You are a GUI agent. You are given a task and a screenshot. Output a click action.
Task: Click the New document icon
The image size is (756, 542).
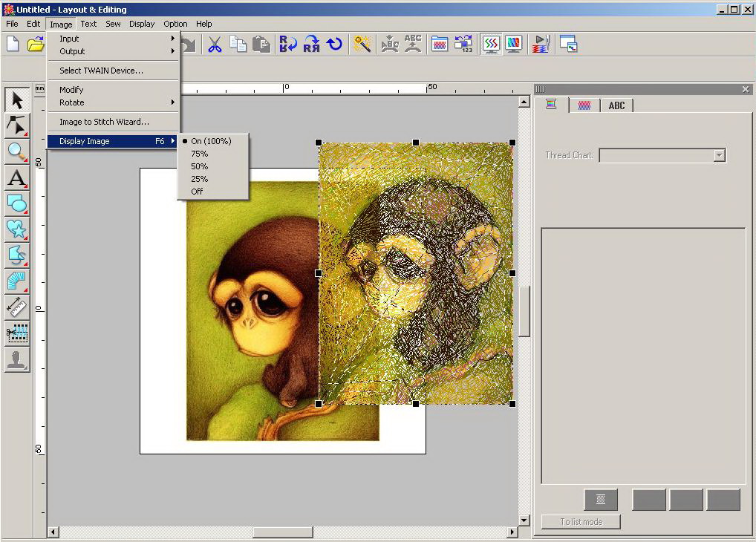pyautogui.click(x=13, y=45)
